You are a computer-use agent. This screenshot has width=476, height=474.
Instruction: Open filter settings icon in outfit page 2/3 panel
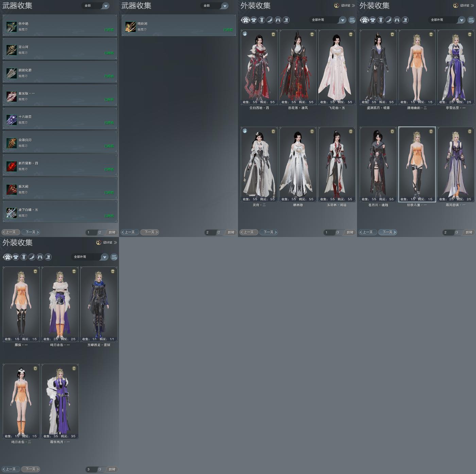pyautogui.click(x=471, y=20)
